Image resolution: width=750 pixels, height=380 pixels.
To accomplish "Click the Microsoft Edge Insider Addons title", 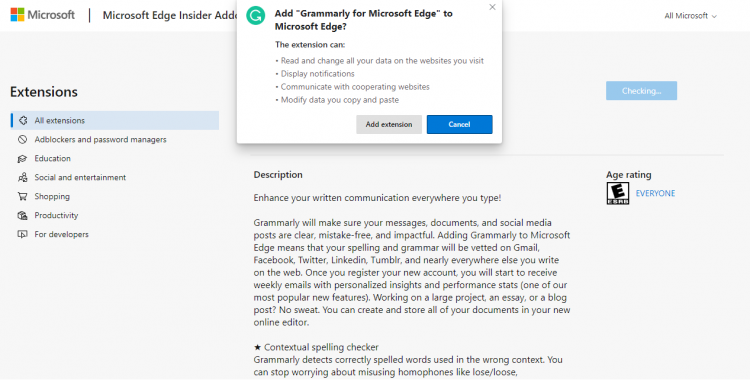I will 170,15.
